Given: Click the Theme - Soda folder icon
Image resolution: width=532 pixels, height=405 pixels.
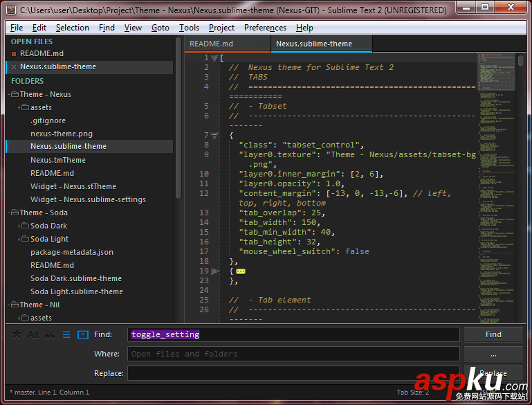Looking at the screenshot, I should click(15, 213).
